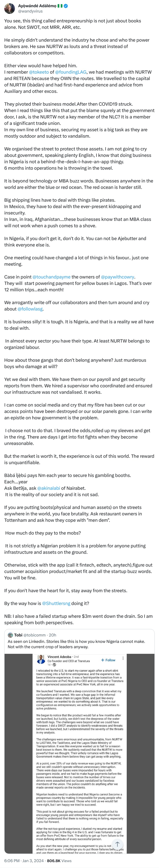Click Tobi's avatar in the quoted tweet
Viewport: 163px width, 868px height.
[x=10, y=634]
